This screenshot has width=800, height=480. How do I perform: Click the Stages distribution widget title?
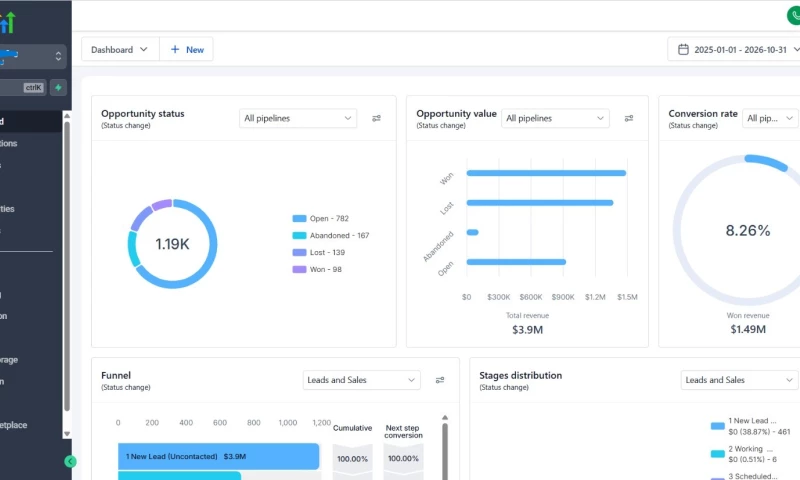point(520,375)
